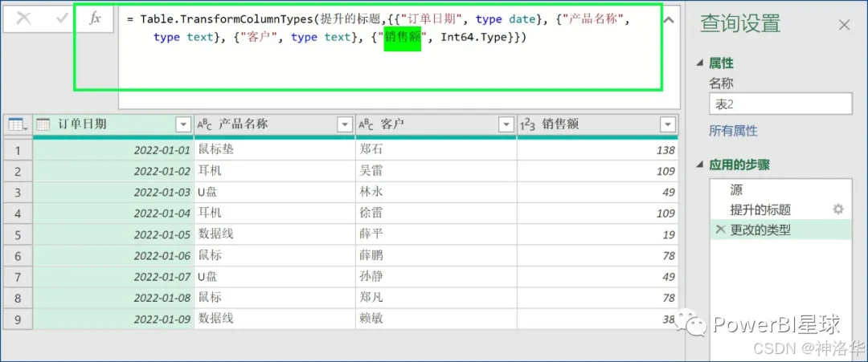Viewport: 868px width, 362px height.
Task: Open the 销售额 column filter dropdown
Action: (668, 125)
